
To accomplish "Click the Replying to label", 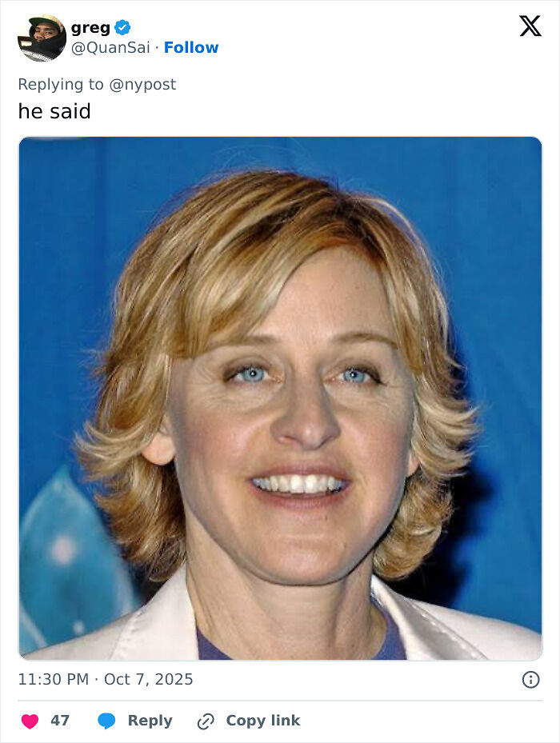I will coord(61,84).
